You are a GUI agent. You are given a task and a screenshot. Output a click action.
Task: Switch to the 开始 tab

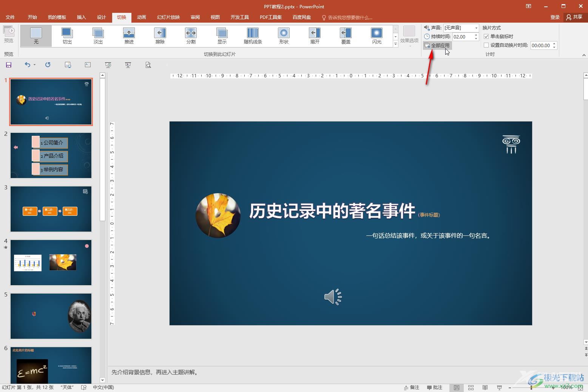point(32,17)
